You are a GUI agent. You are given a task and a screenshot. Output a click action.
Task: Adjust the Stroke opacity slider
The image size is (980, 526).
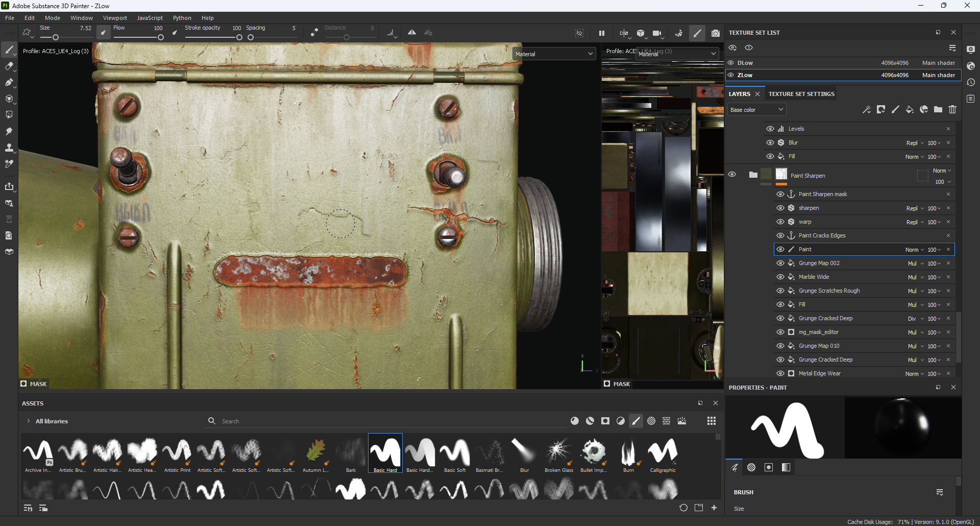coord(239,37)
